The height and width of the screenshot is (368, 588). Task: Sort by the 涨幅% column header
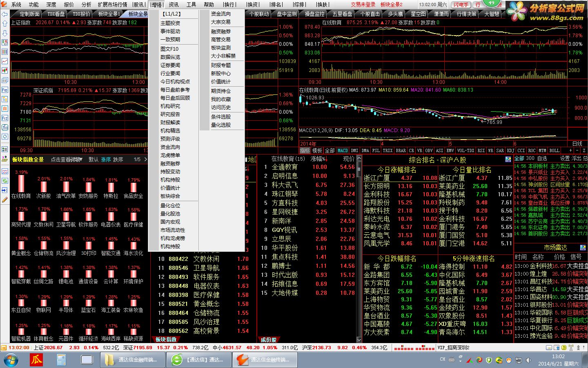[319, 159]
